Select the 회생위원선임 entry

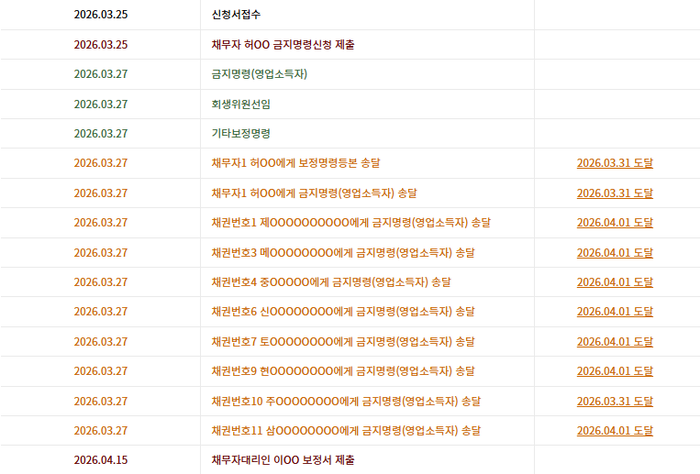point(241,104)
